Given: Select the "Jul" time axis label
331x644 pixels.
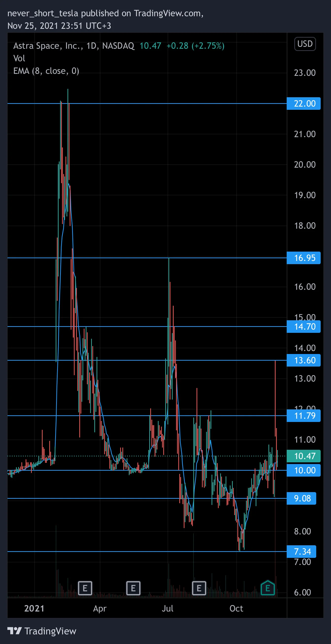Looking at the screenshot, I should [168, 608].
